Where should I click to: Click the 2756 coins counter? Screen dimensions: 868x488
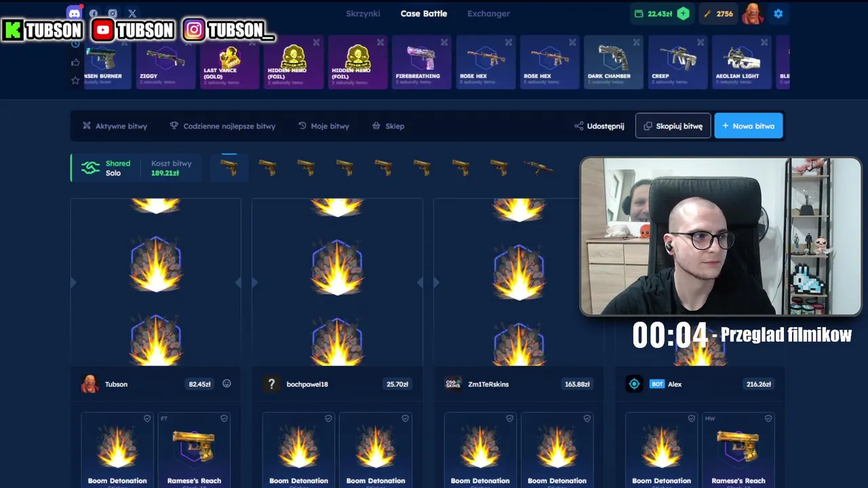tap(718, 14)
